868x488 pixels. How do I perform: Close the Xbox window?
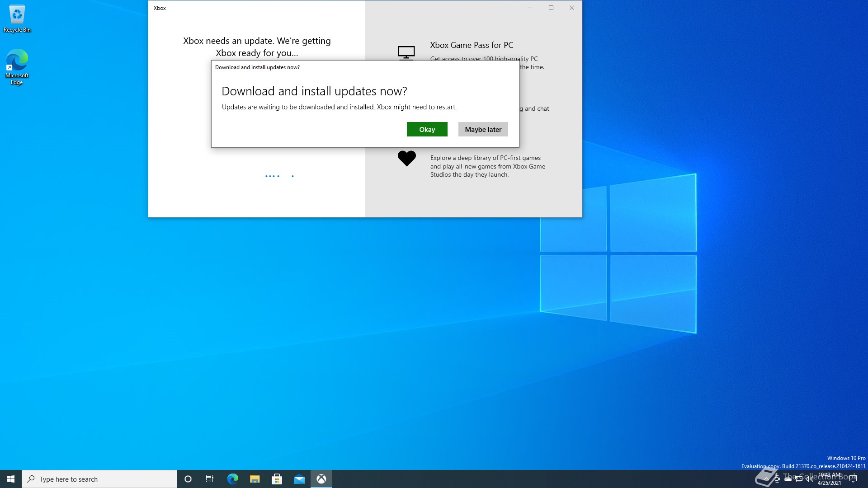click(572, 8)
